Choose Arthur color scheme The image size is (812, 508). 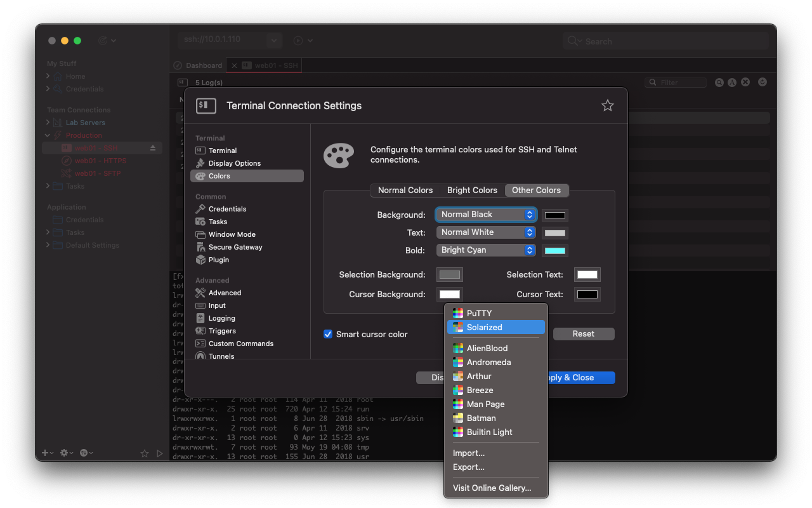pyautogui.click(x=496, y=376)
